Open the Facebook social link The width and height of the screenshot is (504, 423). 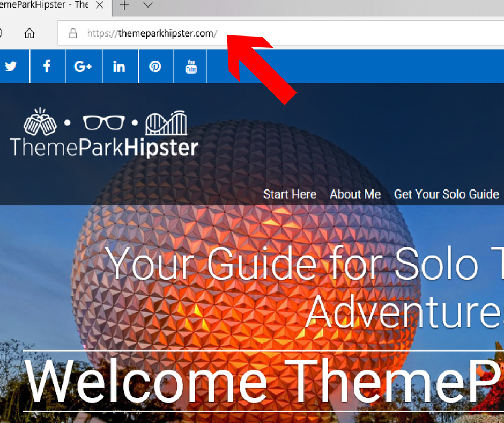pyautogui.click(x=47, y=67)
